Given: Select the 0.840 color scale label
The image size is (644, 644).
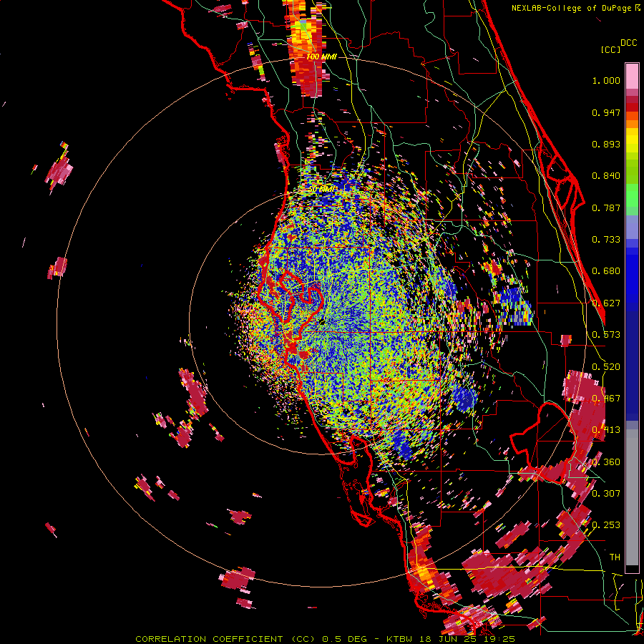Looking at the screenshot, I should (606, 176).
